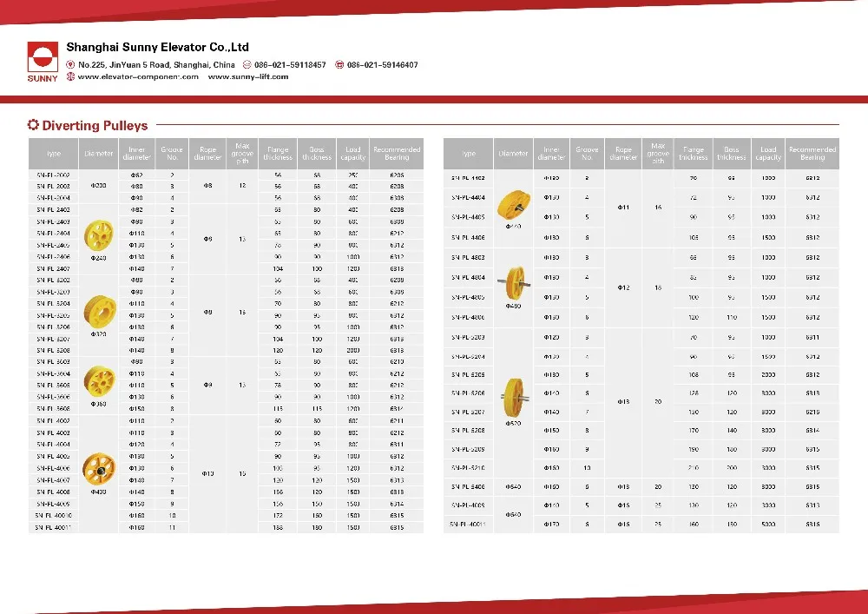Select the Φ480 pulley with axle image
Image resolution: width=868 pixels, height=614 pixels.
pyautogui.click(x=513, y=281)
